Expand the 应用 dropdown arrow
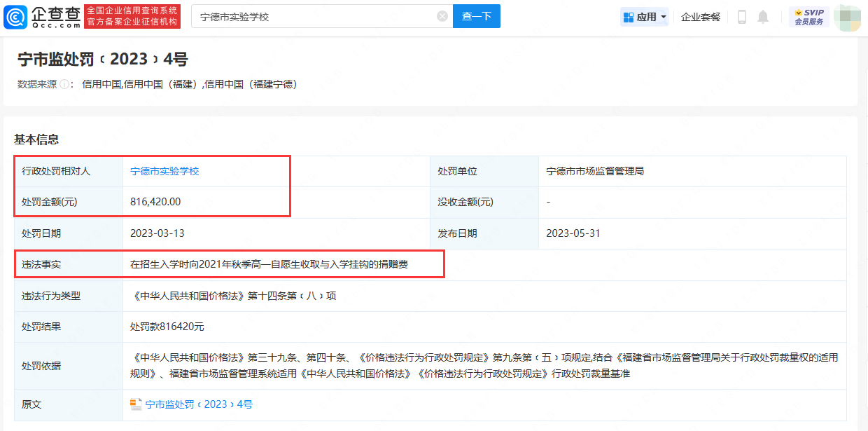Viewport: 868px width, 431px height. coord(664,17)
